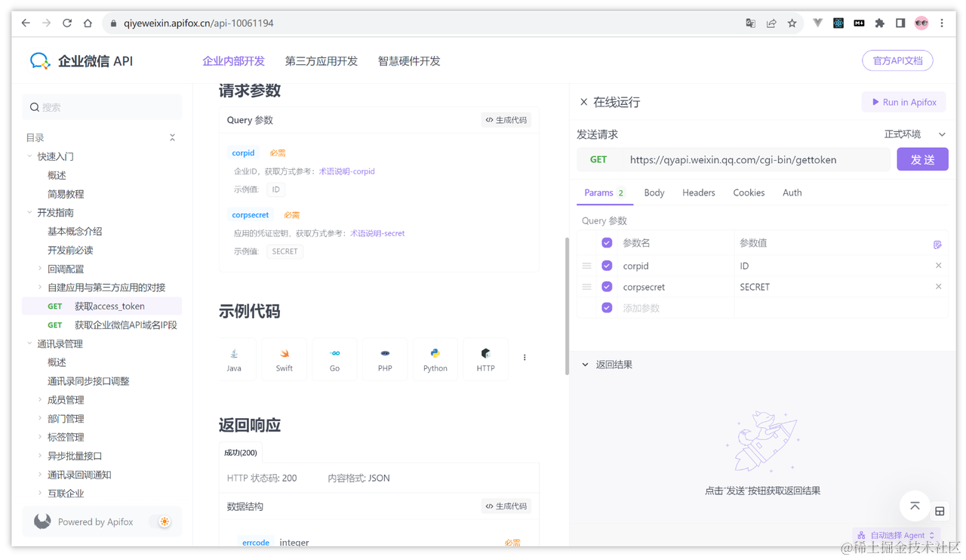This screenshot has width=966, height=560.
Task: Bookmark page with the star icon
Action: (792, 23)
